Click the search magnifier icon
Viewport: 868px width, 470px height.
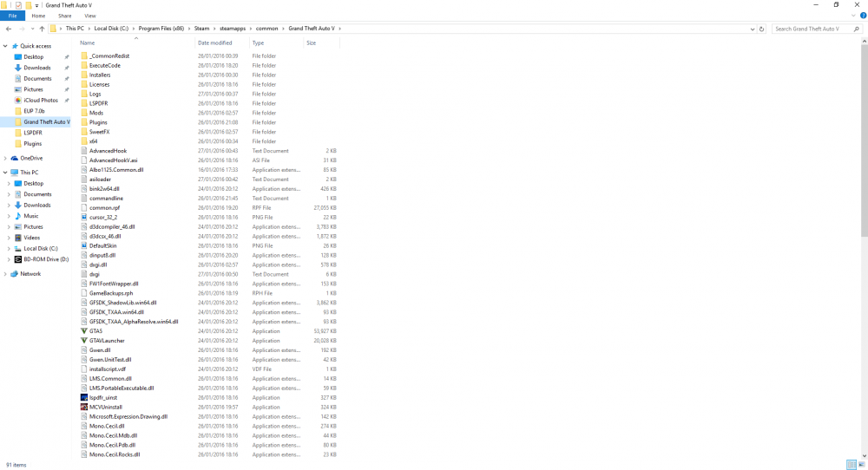857,29
